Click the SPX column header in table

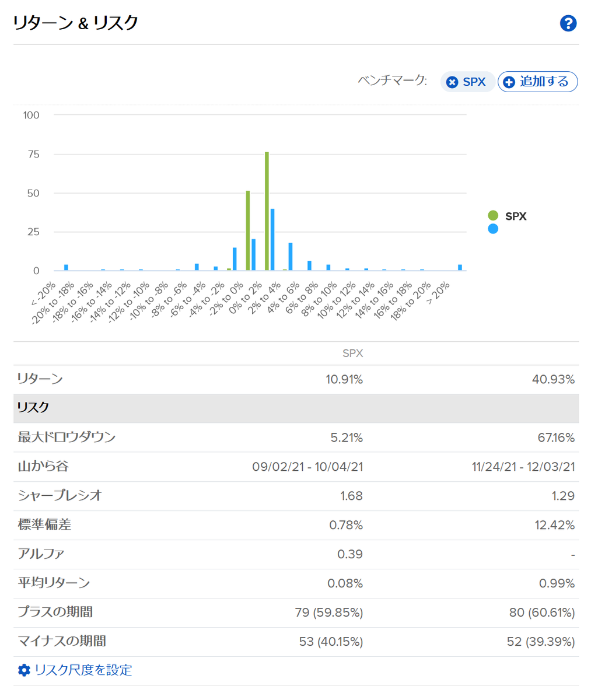pos(352,353)
